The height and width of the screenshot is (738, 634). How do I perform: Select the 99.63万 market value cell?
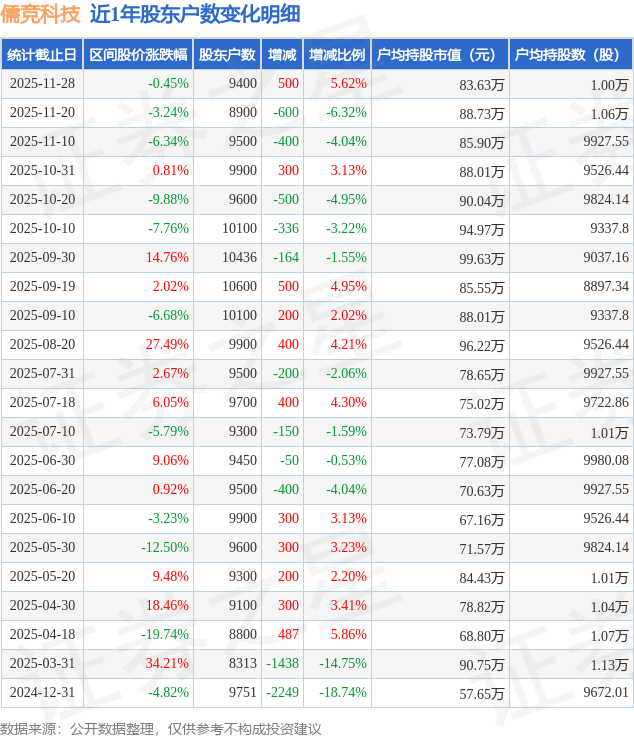pyautogui.click(x=481, y=258)
